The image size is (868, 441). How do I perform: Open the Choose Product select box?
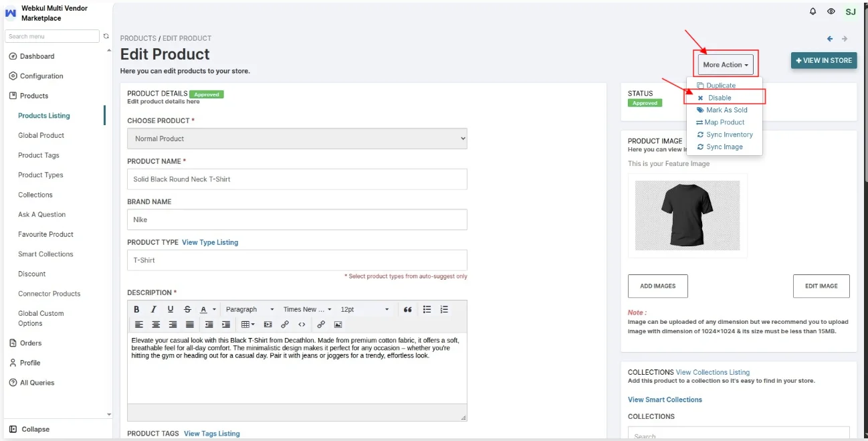pos(297,139)
